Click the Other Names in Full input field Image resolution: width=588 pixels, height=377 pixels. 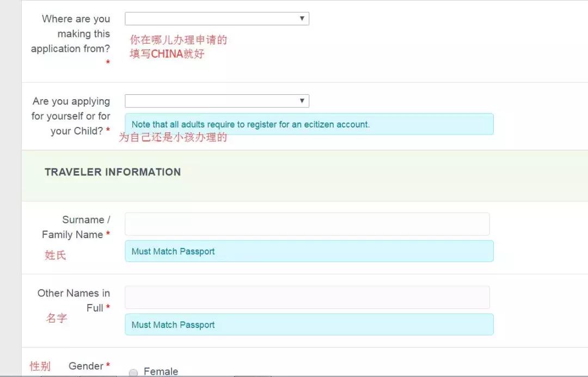(x=307, y=297)
